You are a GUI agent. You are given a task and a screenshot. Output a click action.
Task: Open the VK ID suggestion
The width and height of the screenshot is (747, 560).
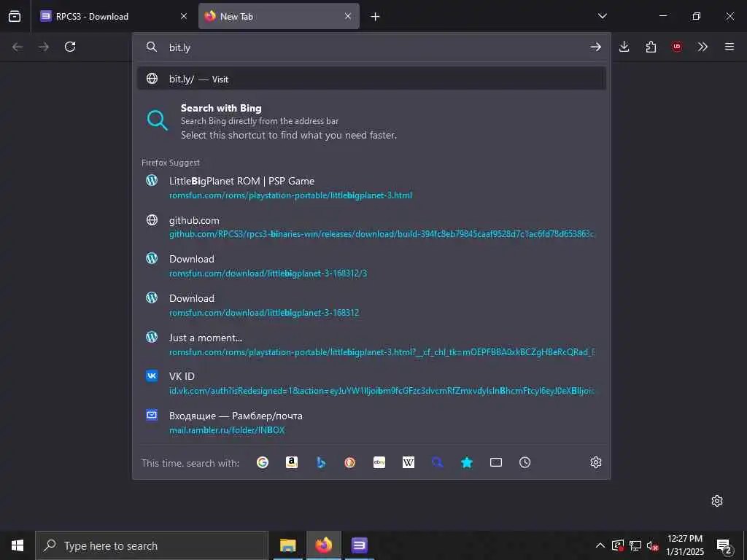[371, 384]
